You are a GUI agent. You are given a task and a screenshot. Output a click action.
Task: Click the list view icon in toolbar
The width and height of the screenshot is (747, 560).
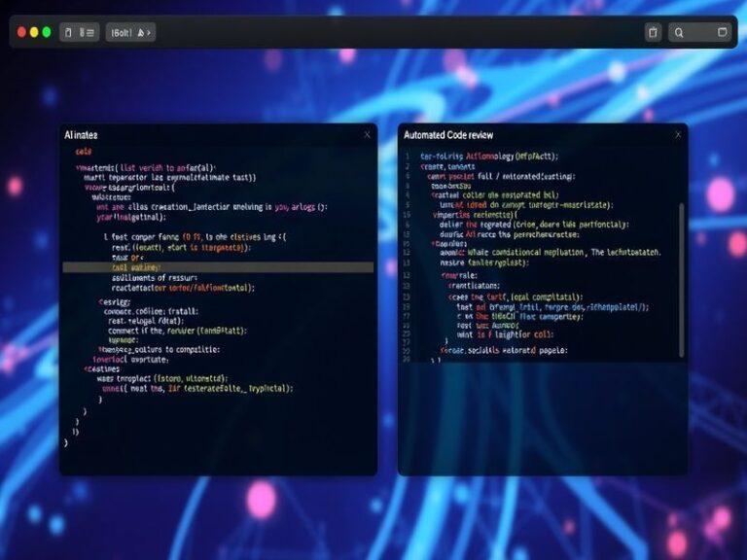[x=87, y=32]
